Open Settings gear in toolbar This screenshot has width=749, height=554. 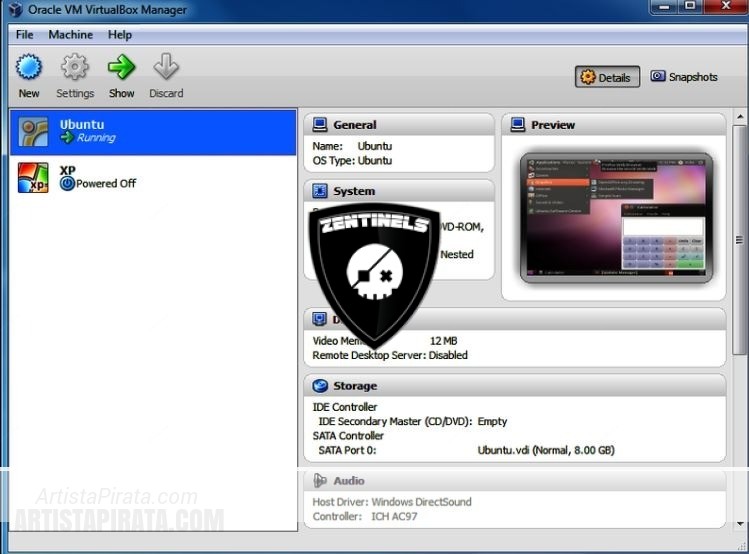[75, 67]
